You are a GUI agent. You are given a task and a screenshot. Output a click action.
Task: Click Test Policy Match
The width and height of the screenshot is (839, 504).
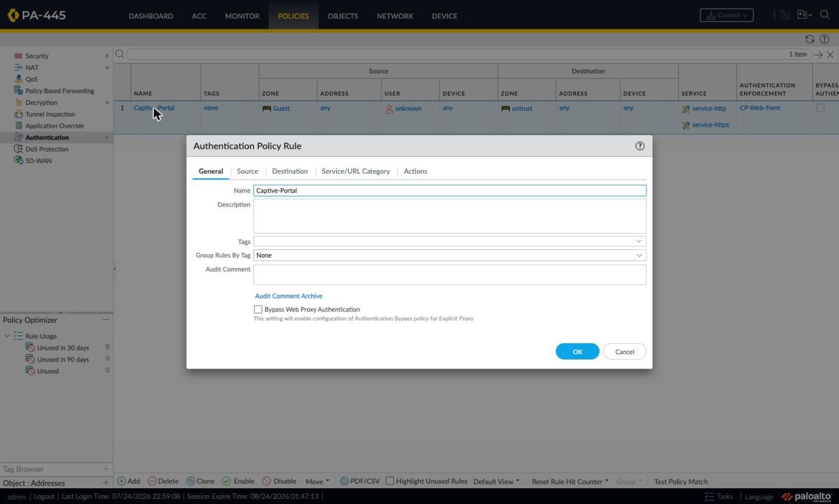pos(681,481)
